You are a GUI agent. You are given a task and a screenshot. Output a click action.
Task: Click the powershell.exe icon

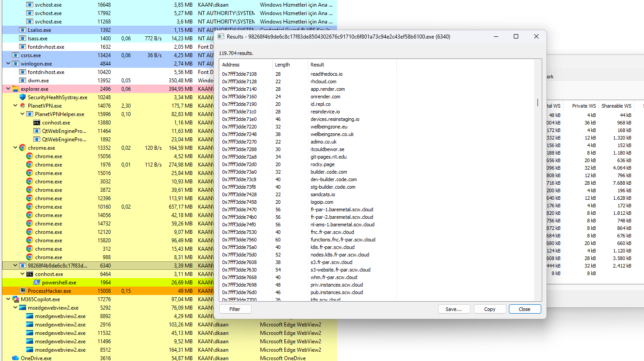[x=37, y=282]
